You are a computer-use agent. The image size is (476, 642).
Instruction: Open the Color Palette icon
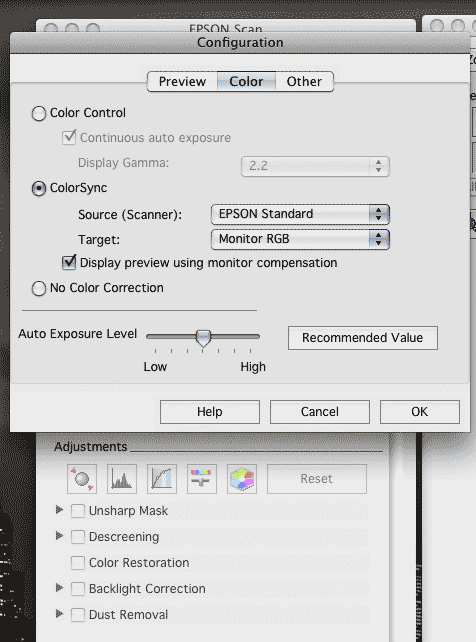(x=242, y=478)
